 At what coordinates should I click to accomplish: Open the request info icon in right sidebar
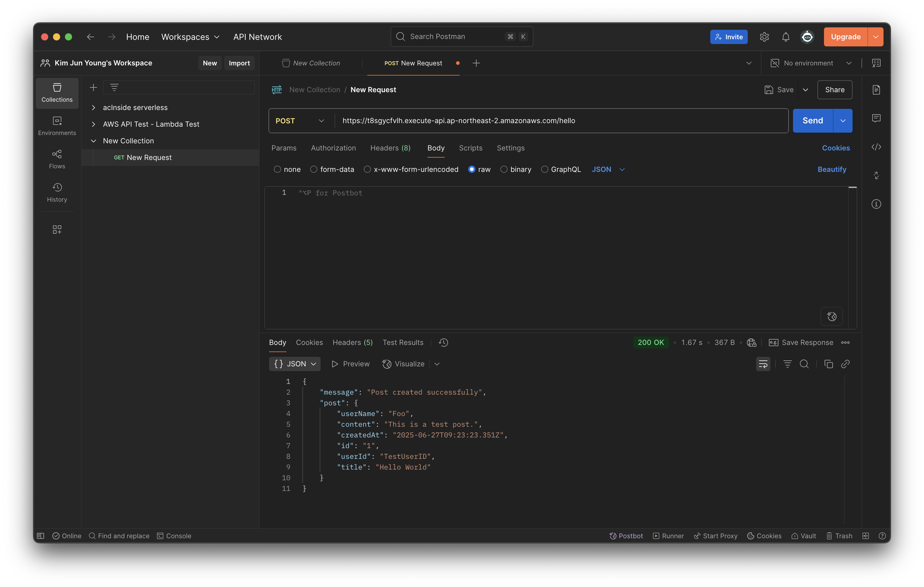(876, 204)
